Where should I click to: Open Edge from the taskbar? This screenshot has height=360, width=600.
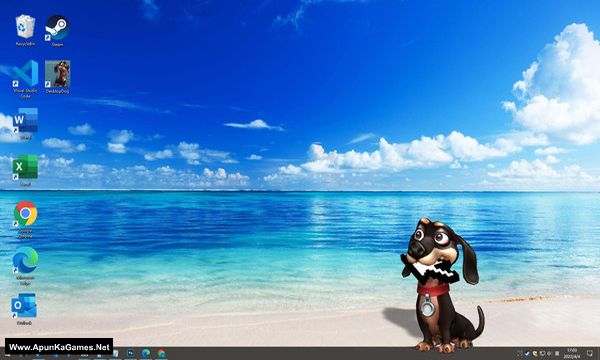point(146,353)
